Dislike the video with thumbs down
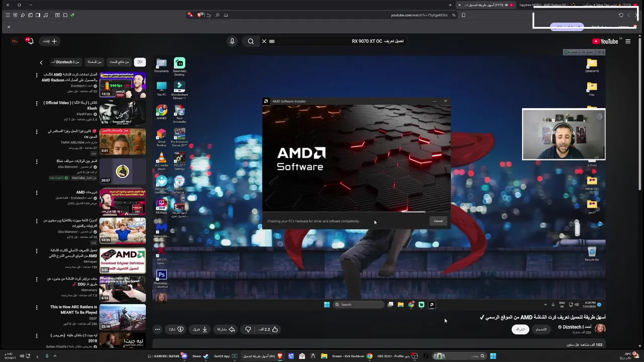 coord(248,329)
